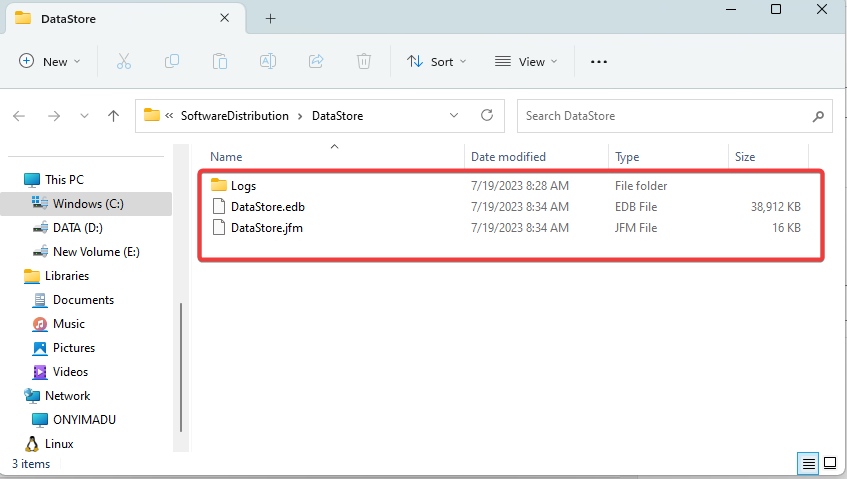Add a new File Explorer tab
The height and width of the screenshot is (479, 847).
(x=270, y=19)
